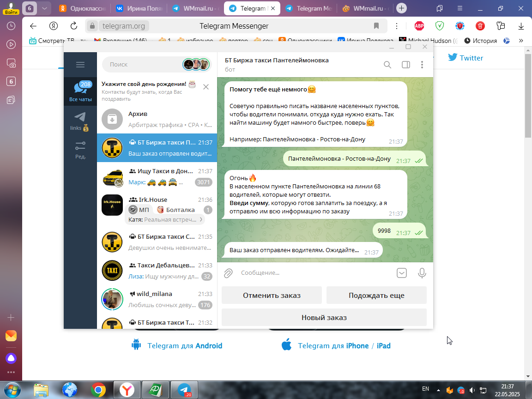532x399 pixels.
Task: Click the chat title БТ Биржа такси Пантелеймоновка
Action: tap(277, 60)
